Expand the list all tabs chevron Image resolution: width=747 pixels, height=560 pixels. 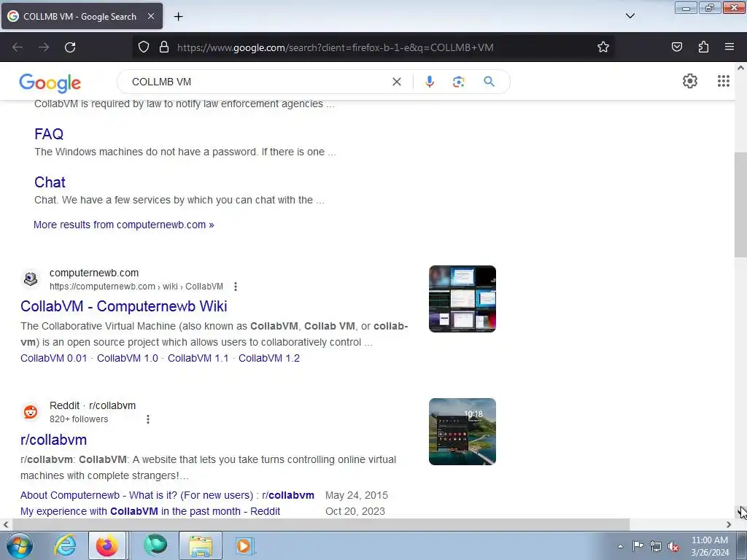click(630, 16)
